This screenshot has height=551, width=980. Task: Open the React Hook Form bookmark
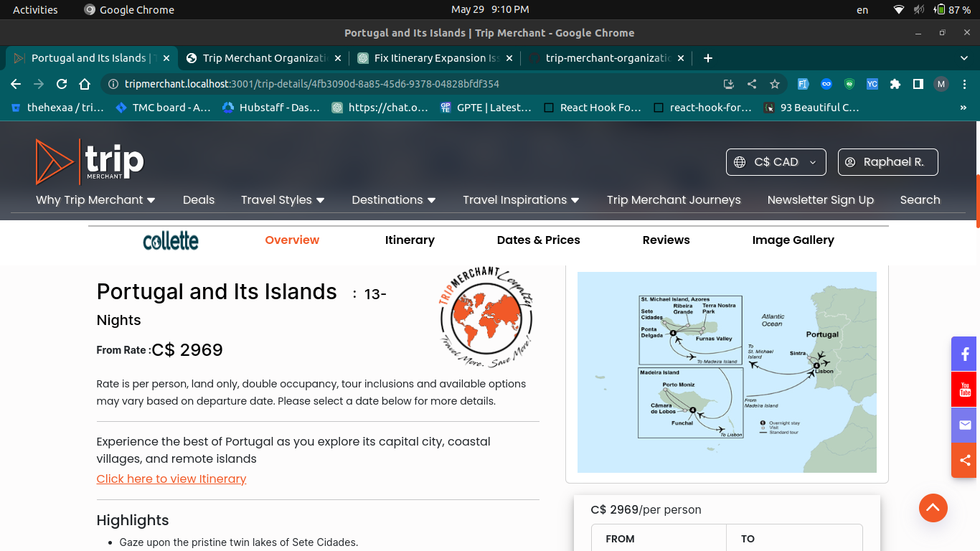click(x=592, y=108)
